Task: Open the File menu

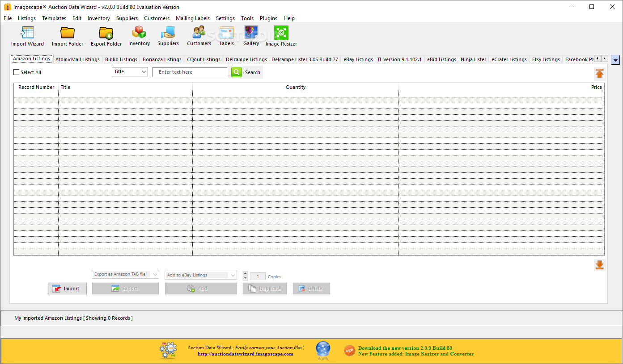Action: [x=8, y=18]
